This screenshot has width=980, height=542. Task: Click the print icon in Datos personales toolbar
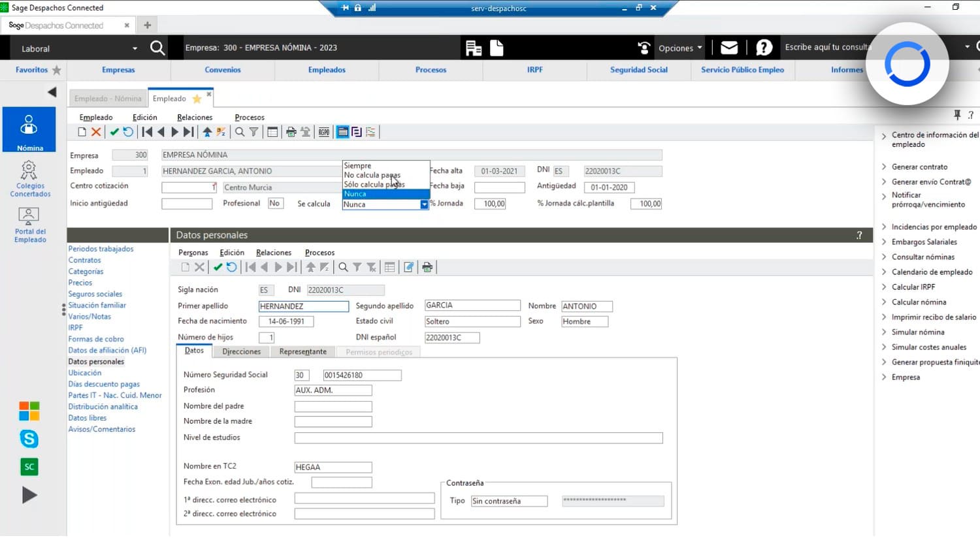tap(427, 267)
